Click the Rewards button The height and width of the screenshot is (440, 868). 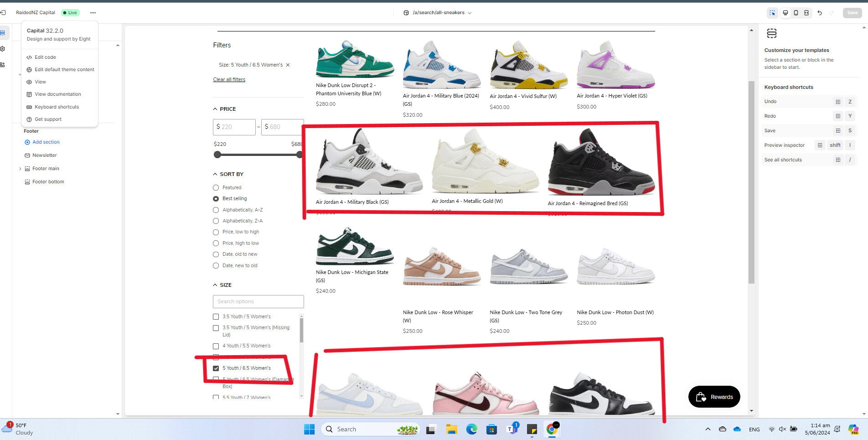[714, 397]
